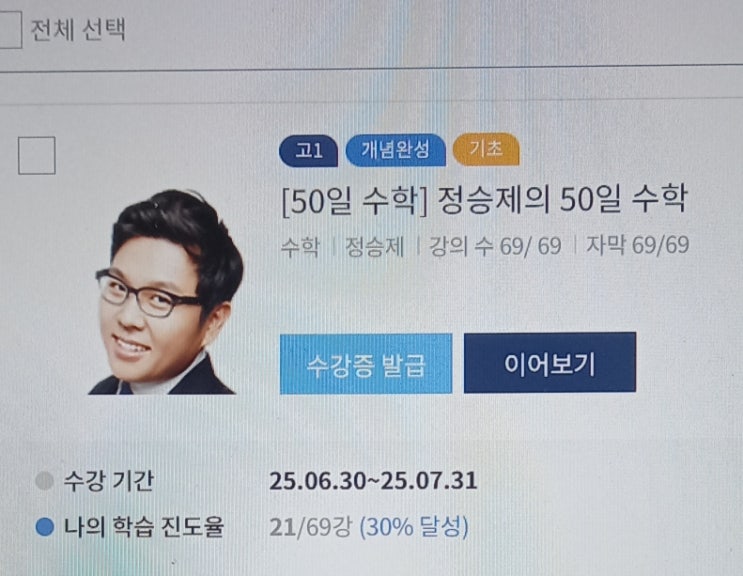
Task: Click the 전체 선택 label text
Action: click(78, 29)
